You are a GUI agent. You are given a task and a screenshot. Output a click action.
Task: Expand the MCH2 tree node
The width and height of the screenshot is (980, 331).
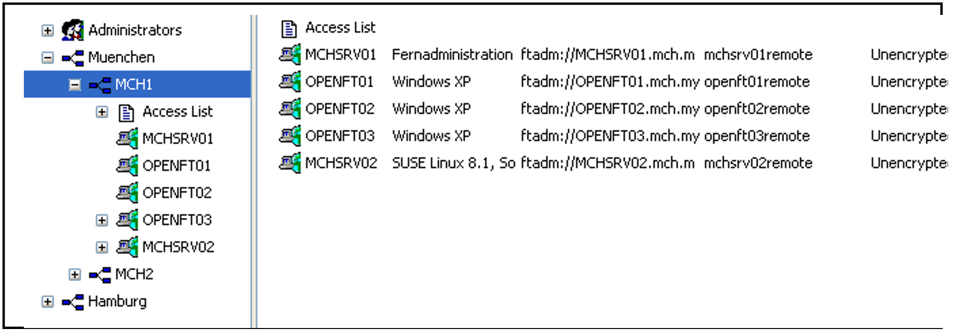[75, 274]
